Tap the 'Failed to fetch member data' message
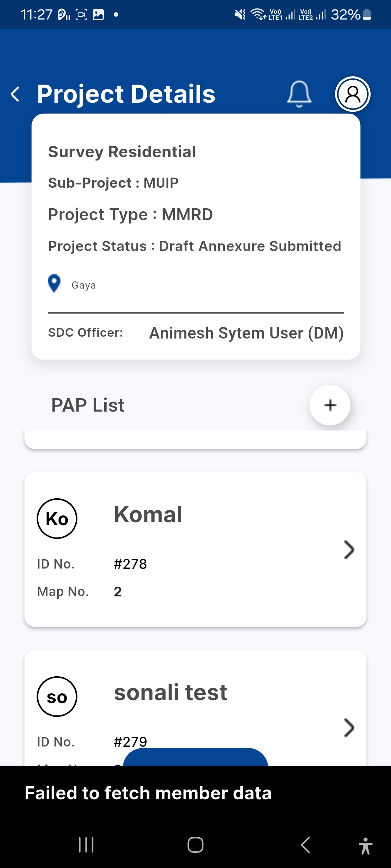The image size is (391, 868). (x=148, y=793)
